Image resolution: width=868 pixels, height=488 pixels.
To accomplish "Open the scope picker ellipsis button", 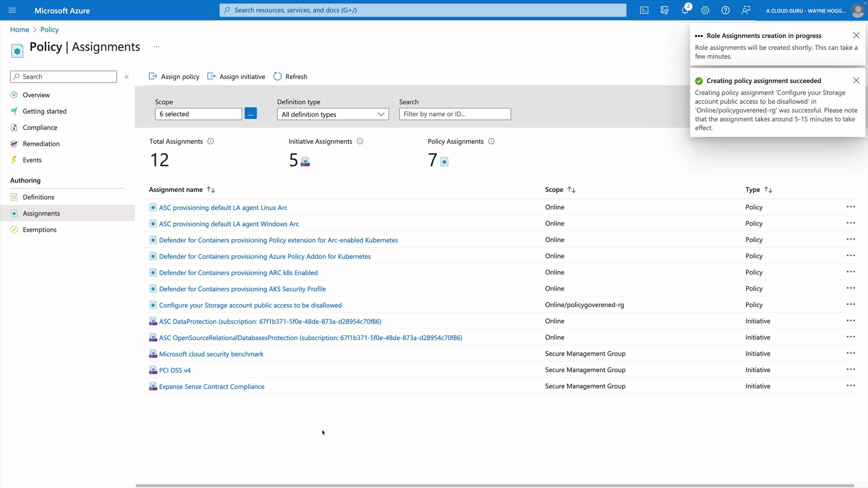I will click(x=250, y=114).
